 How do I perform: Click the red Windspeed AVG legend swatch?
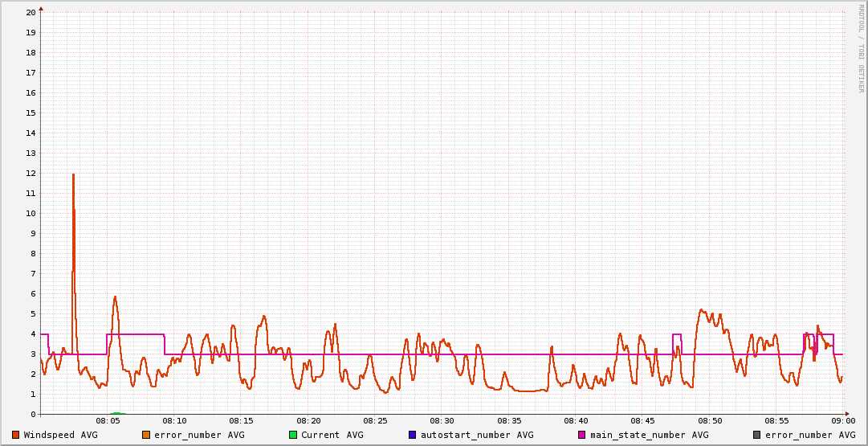pos(15,435)
